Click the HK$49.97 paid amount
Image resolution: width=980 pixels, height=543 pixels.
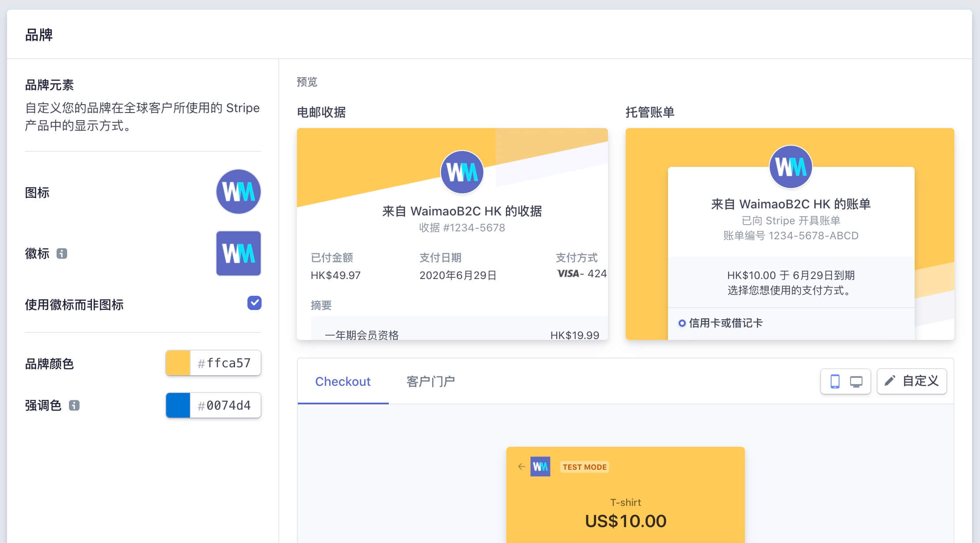tap(336, 275)
